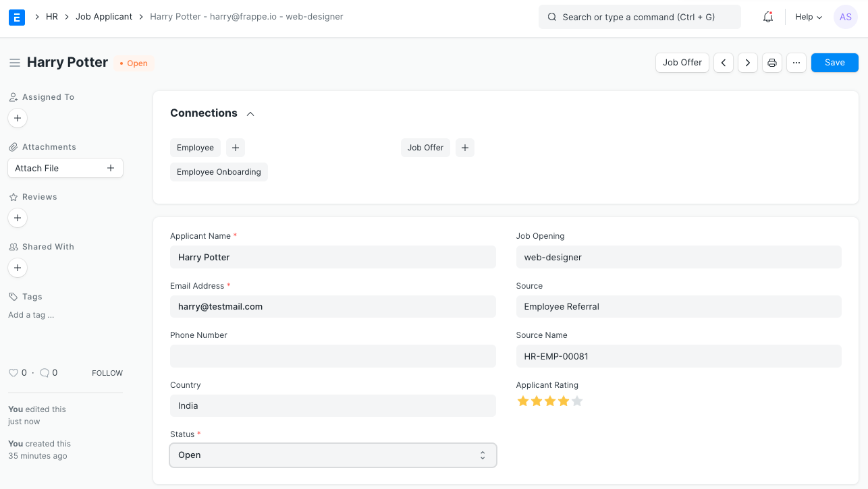Set rating to four stars
The image size is (868, 489).
click(564, 401)
